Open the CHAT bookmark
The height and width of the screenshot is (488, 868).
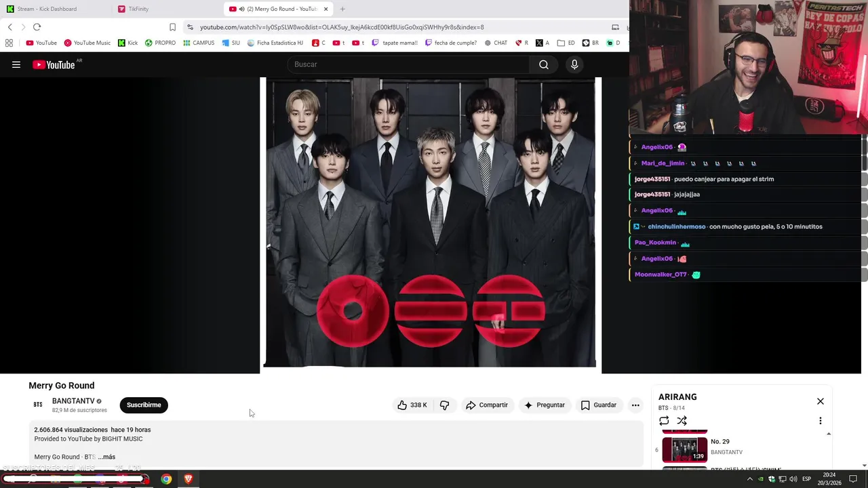click(x=496, y=43)
